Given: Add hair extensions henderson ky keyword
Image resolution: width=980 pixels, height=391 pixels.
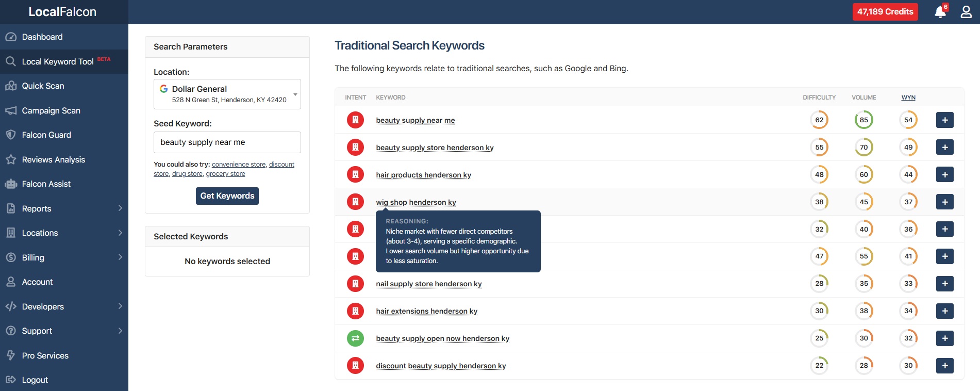Looking at the screenshot, I should [x=944, y=311].
